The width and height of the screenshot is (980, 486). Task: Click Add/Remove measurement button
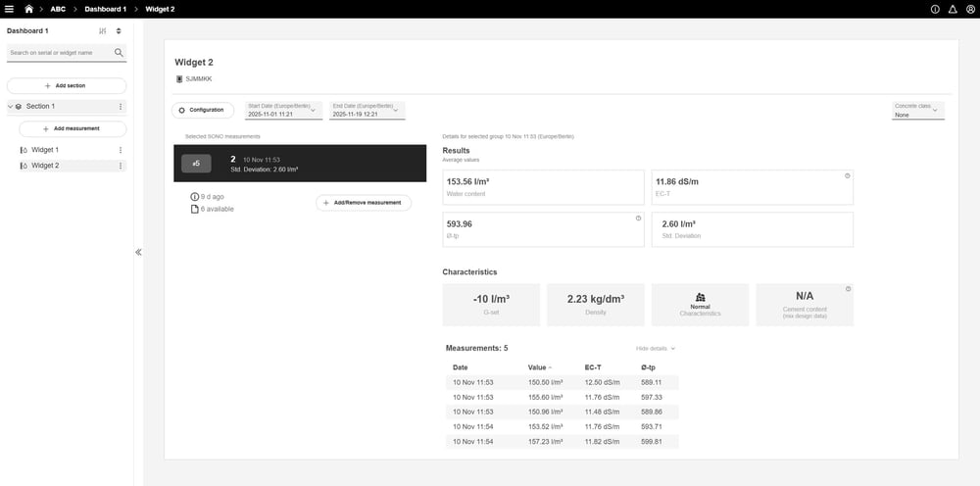pyautogui.click(x=364, y=203)
